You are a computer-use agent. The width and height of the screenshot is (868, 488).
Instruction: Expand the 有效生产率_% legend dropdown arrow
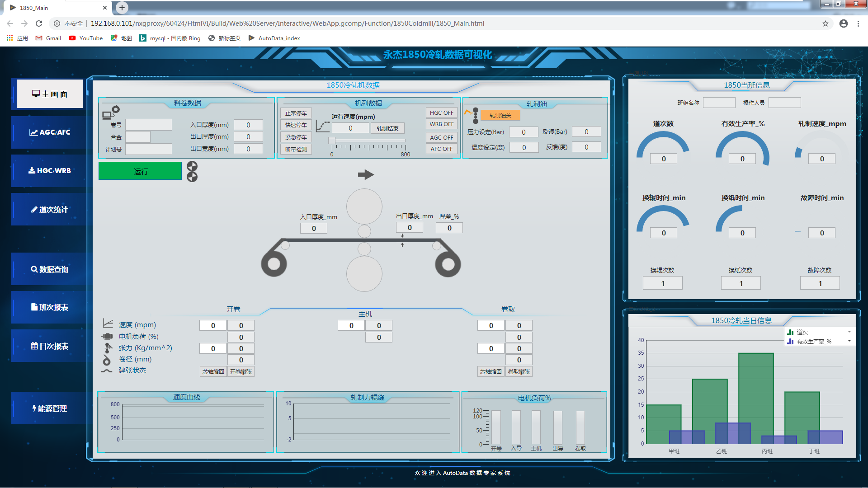point(849,341)
